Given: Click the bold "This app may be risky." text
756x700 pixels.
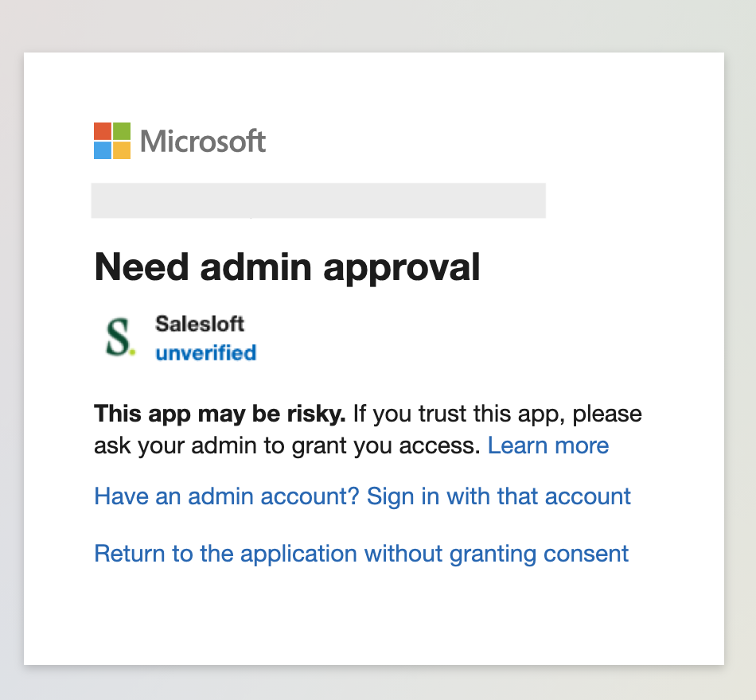Looking at the screenshot, I should [x=220, y=414].
